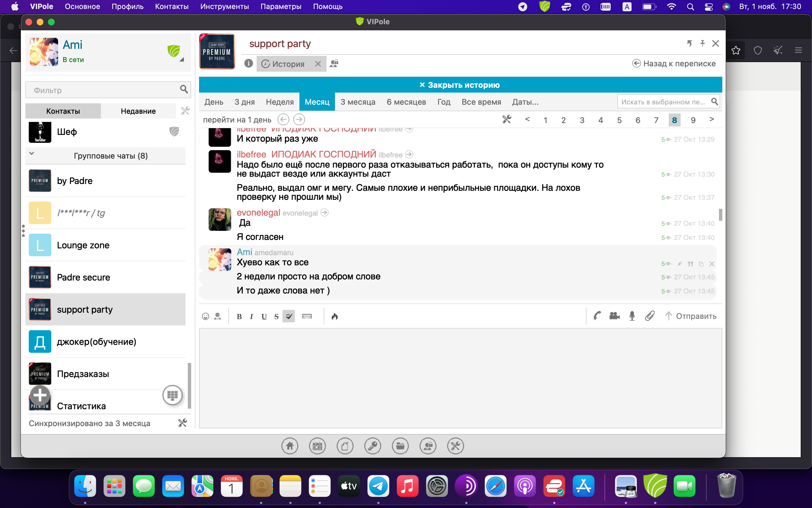Open the virtual keyboard icon

(x=307, y=316)
